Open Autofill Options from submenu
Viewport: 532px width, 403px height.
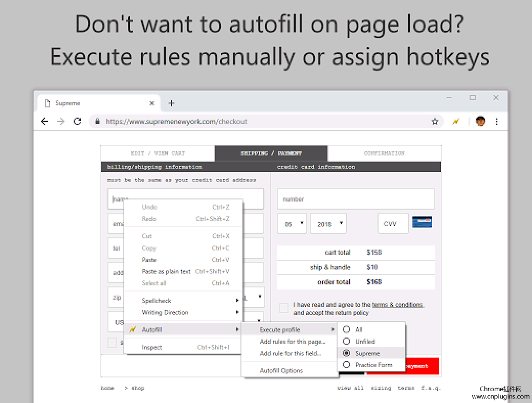[290, 371]
